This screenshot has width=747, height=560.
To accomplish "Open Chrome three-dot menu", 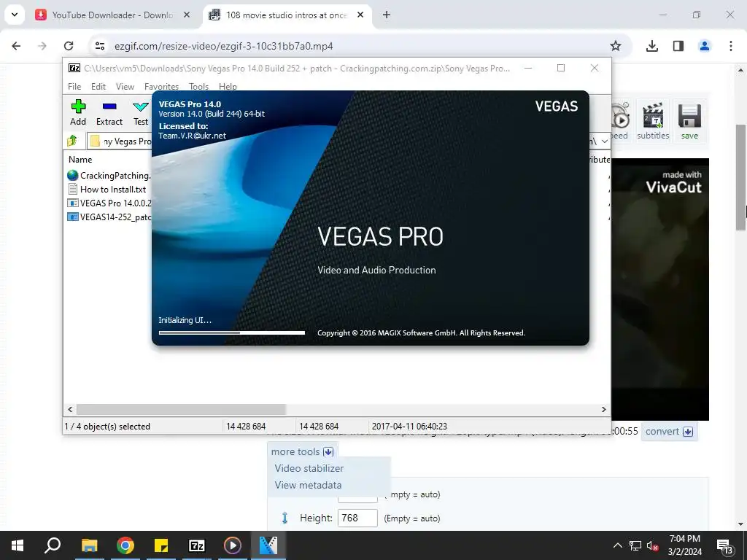I will 730,46.
